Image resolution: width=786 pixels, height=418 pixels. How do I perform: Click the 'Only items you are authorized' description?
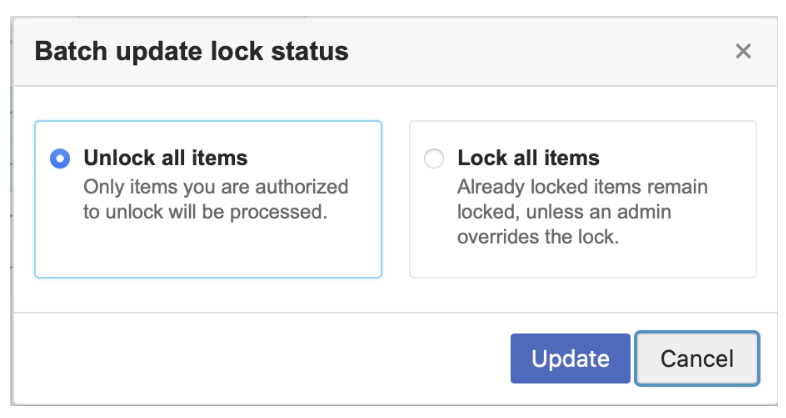(x=216, y=186)
